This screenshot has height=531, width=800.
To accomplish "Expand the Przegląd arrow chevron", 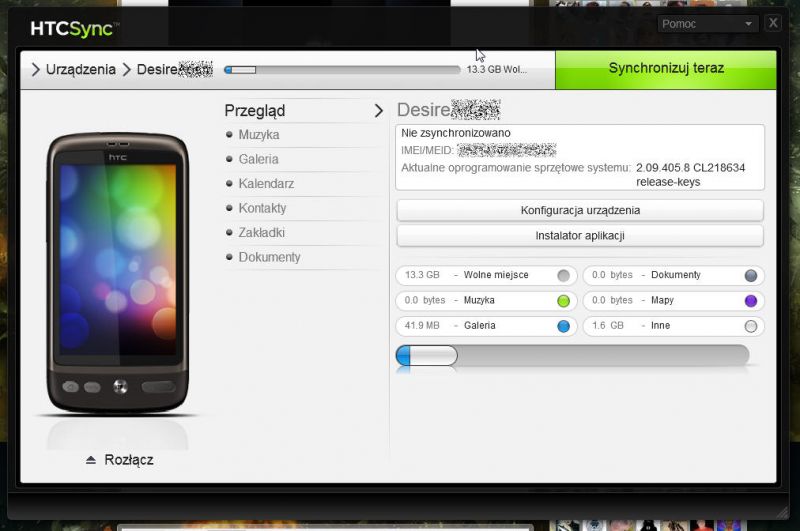I will click(x=378, y=111).
